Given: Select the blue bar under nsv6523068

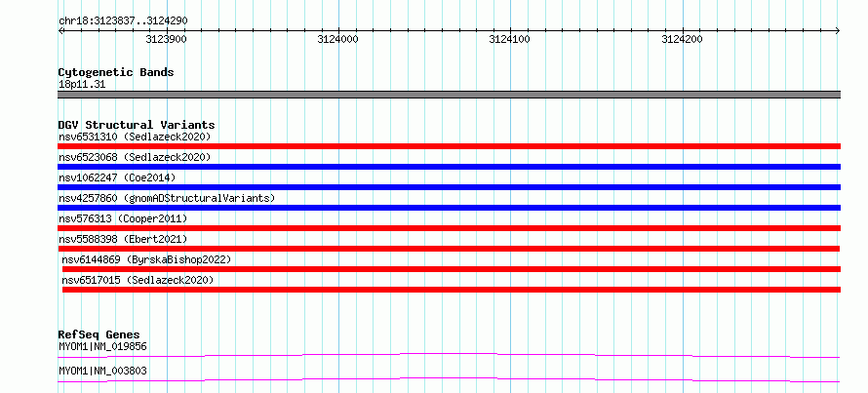Looking at the screenshot, I should 449,167.
